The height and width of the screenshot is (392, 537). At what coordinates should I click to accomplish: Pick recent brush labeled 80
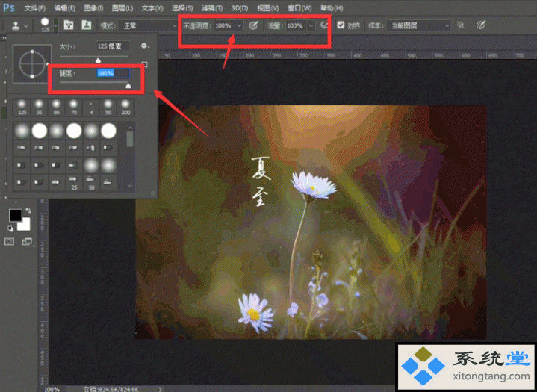(57, 108)
